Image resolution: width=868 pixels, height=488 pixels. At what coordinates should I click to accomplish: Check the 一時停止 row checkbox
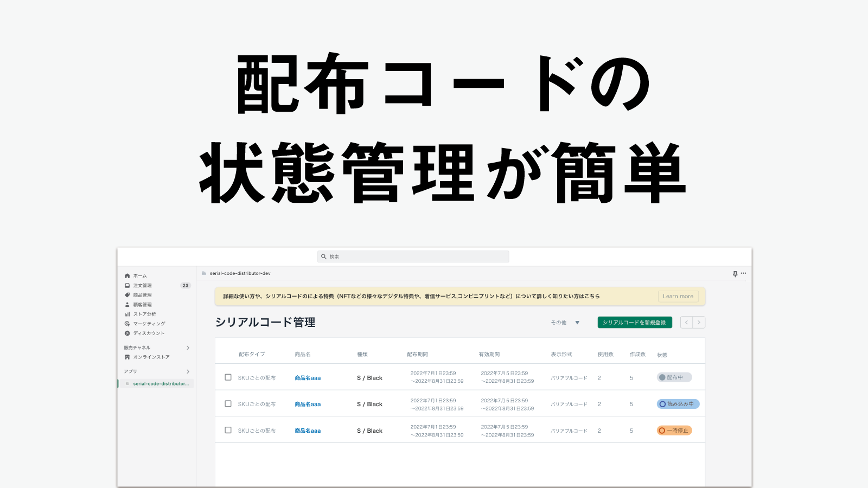pyautogui.click(x=228, y=430)
